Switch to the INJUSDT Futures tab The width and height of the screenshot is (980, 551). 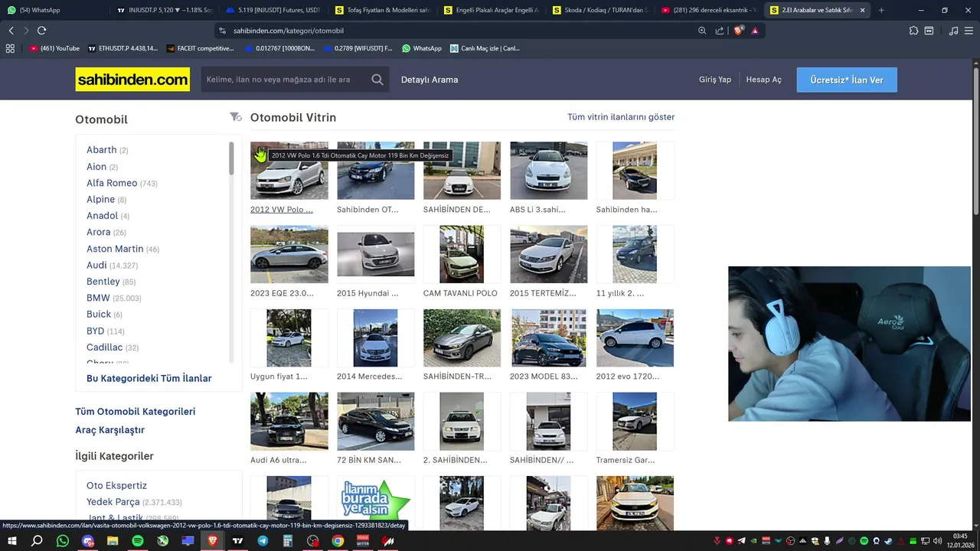274,10
